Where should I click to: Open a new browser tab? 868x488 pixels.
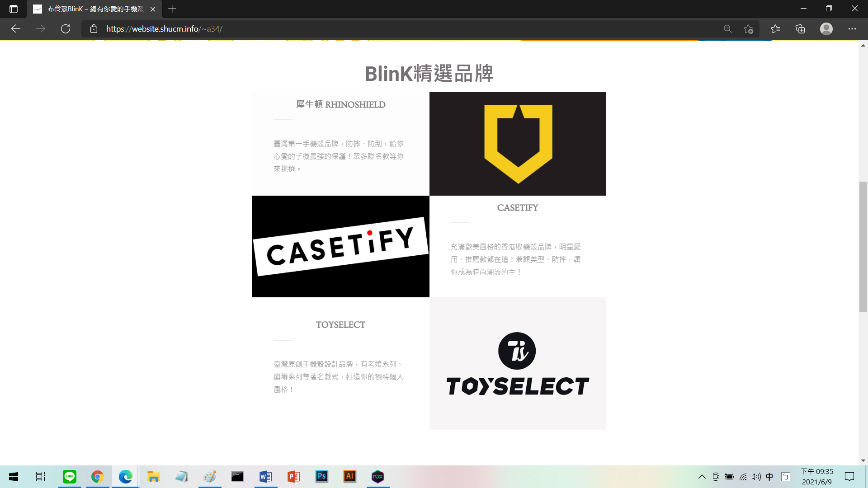[x=172, y=9]
